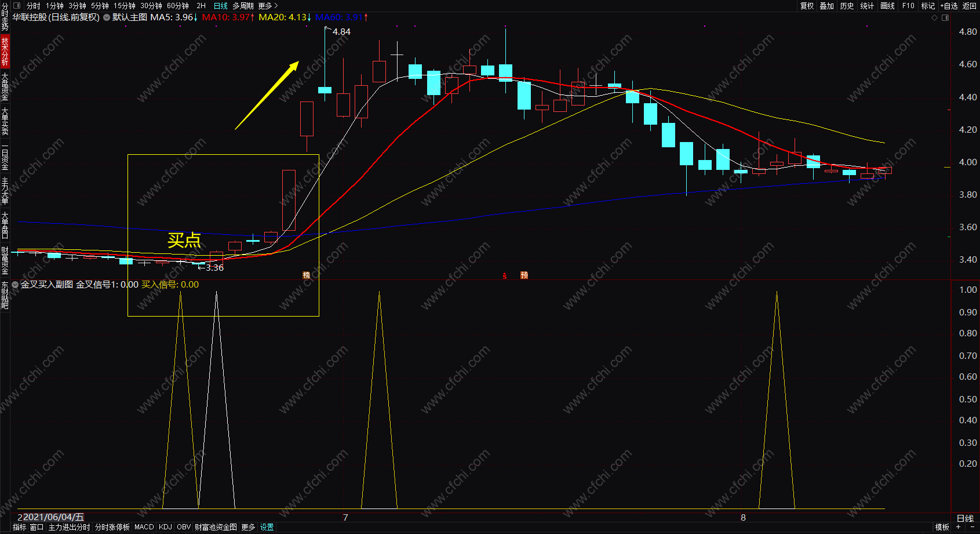Screen dimensions: 980x534
Task: Select the KDJ indicator
Action: point(165,527)
